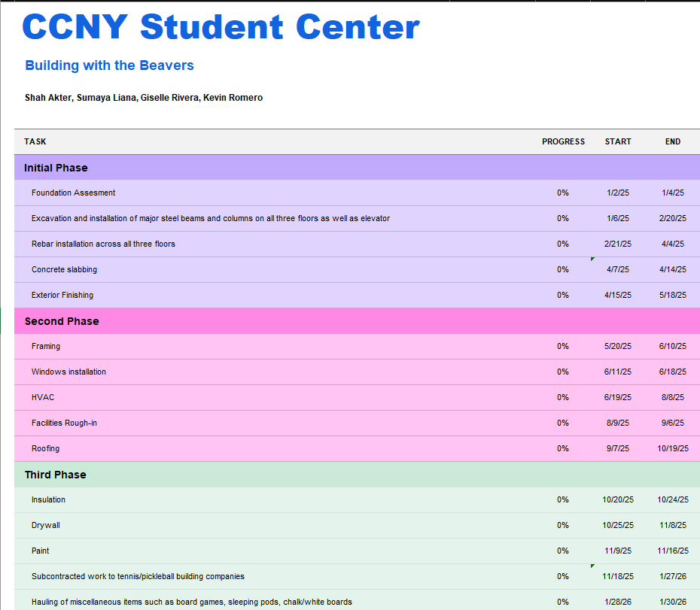Click Excavation end date 2/20/25
This screenshot has height=610, width=700.
coord(673,218)
